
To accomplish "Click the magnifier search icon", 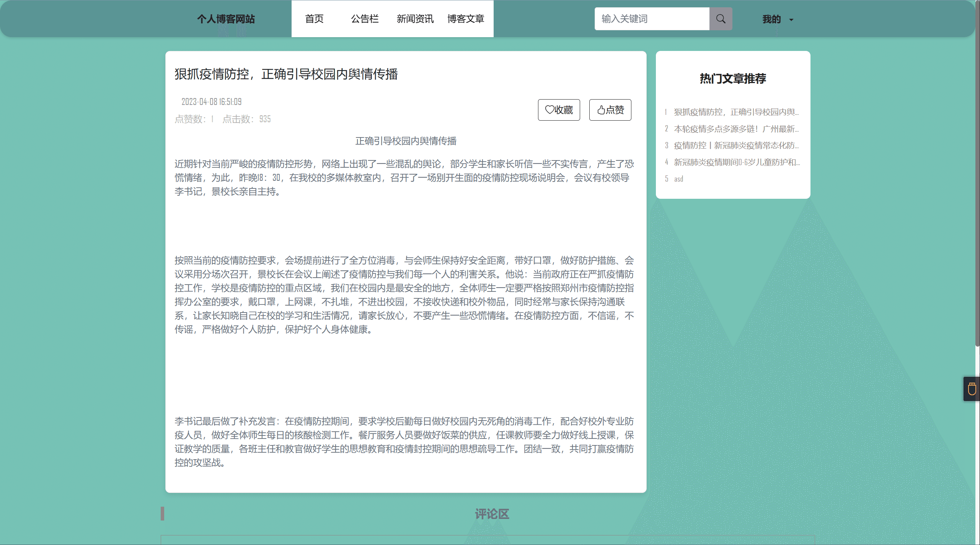I will click(x=721, y=19).
